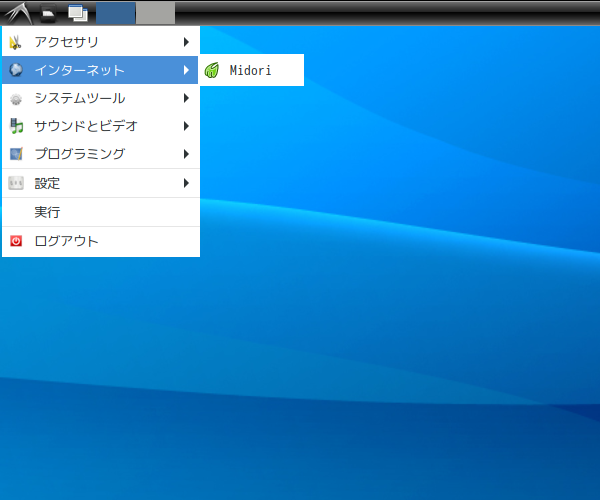Viewport: 600px width, 500px height.
Task: Click the iconify-all-windows panel icon
Action: tap(78, 13)
